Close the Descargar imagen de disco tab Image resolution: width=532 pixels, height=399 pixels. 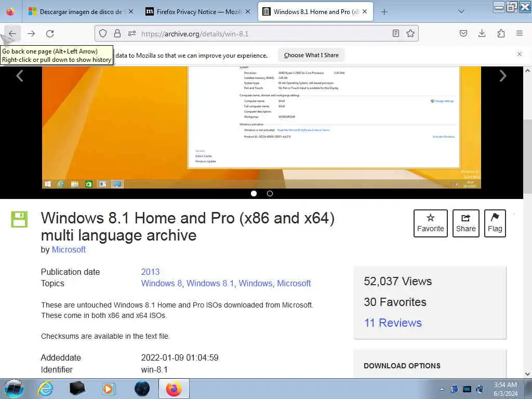[x=130, y=11]
